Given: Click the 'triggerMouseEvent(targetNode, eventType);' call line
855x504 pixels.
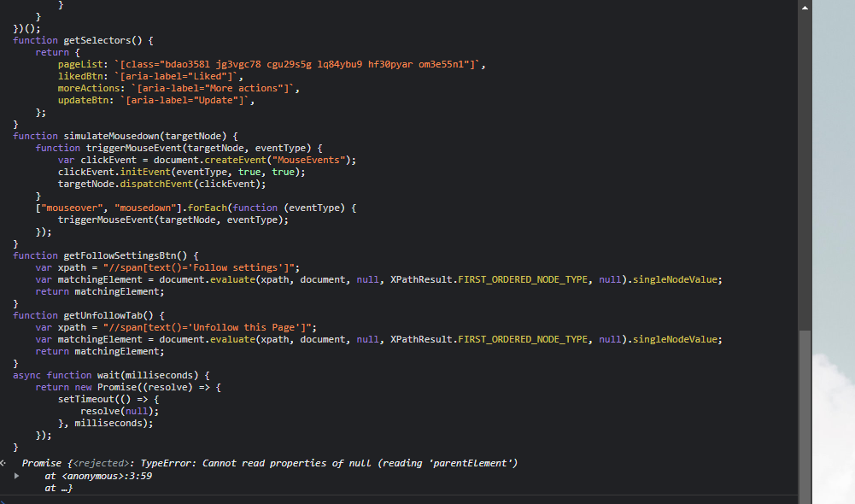Looking at the screenshot, I should pyautogui.click(x=173, y=220).
